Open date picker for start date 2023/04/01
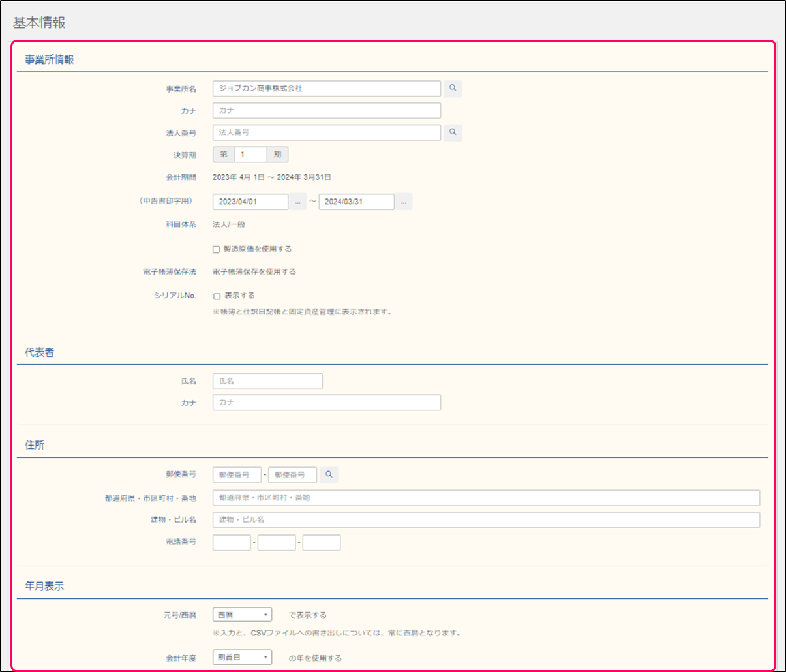This screenshot has height=672, width=786. click(x=297, y=202)
